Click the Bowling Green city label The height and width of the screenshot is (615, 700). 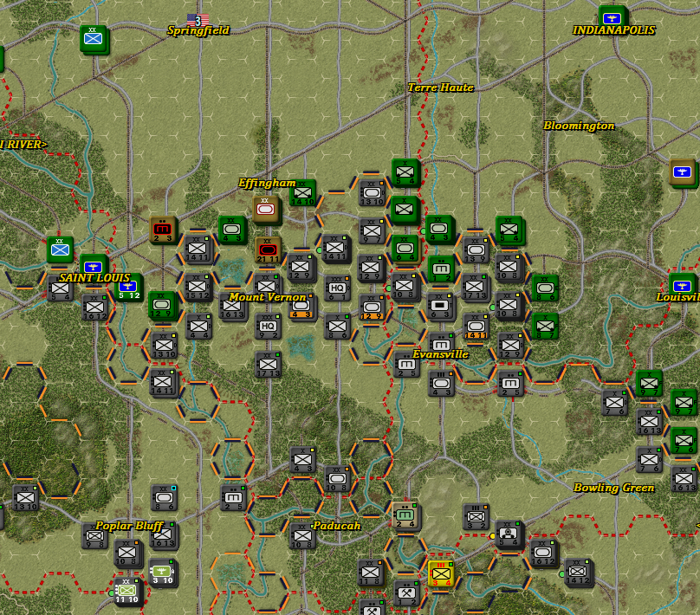[x=613, y=488]
